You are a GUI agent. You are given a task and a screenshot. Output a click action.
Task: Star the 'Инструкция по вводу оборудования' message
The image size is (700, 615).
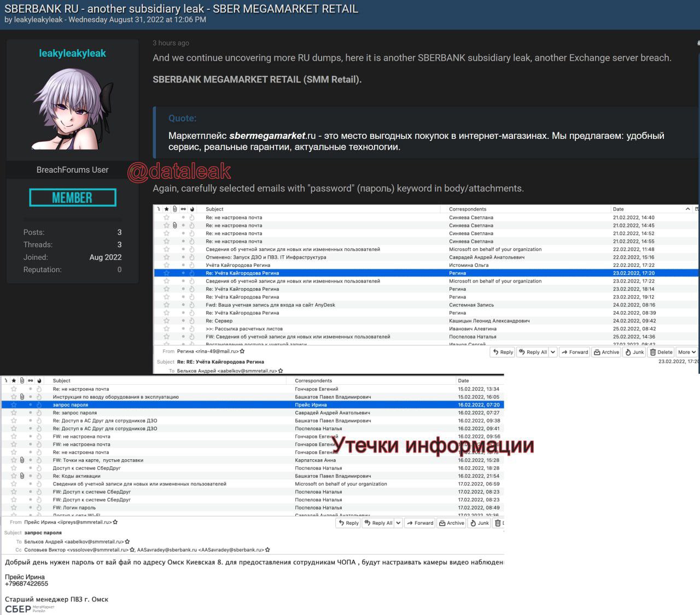coord(14,397)
